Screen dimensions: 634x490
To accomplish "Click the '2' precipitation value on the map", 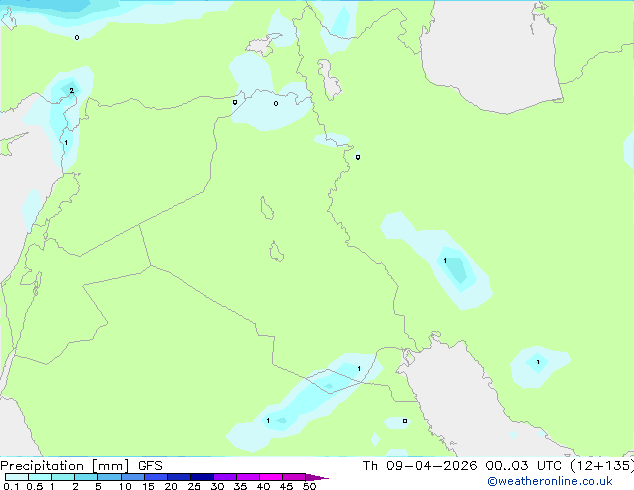I will (x=72, y=91).
